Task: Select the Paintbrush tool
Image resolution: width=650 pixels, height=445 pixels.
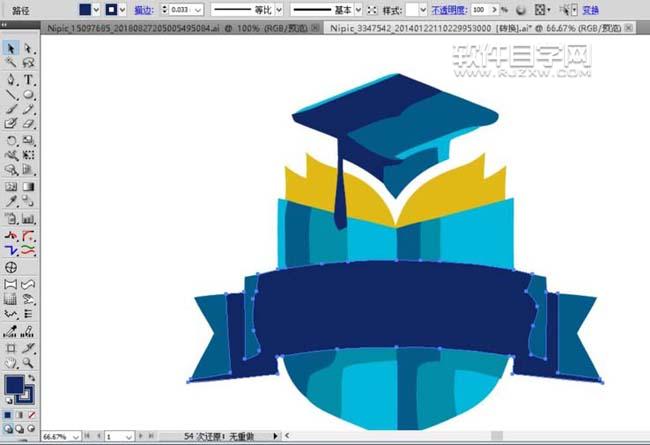Action: pyautogui.click(x=11, y=109)
